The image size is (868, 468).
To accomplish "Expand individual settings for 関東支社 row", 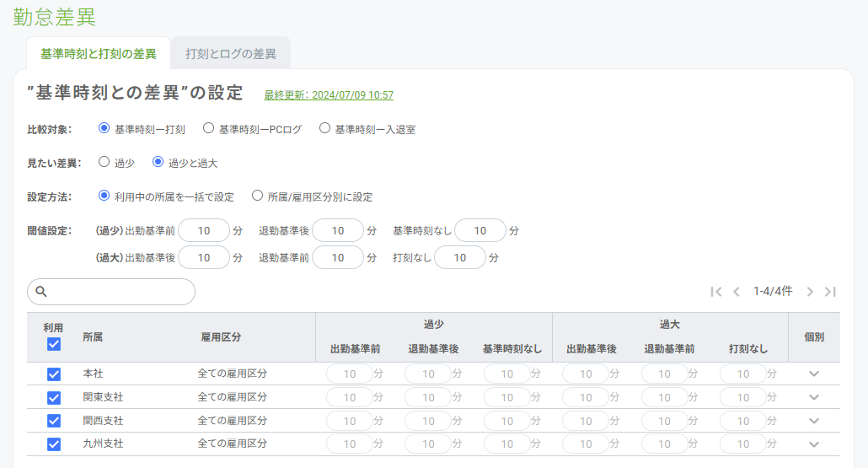I will 813,397.
